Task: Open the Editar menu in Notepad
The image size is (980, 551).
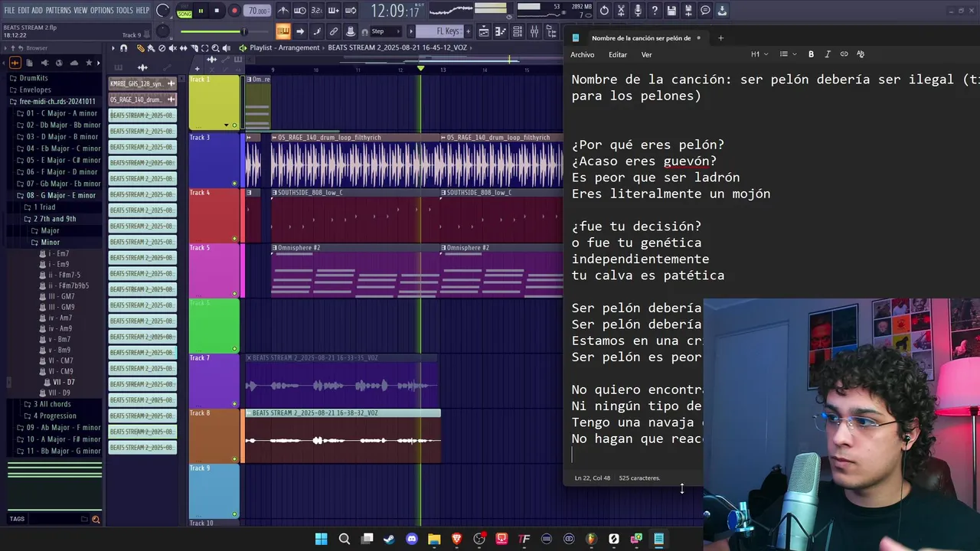Action: [x=618, y=54]
